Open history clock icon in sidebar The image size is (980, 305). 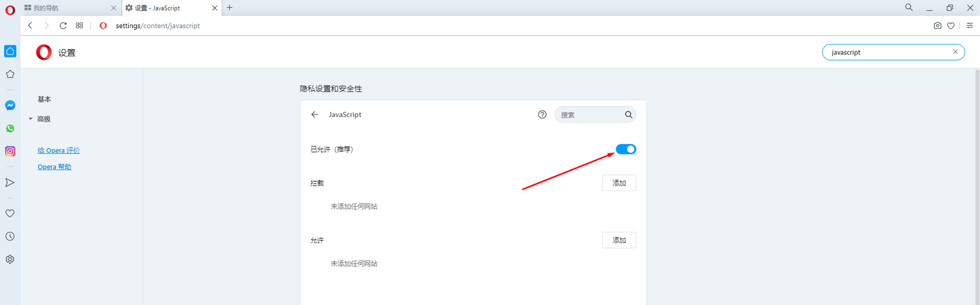click(10, 236)
